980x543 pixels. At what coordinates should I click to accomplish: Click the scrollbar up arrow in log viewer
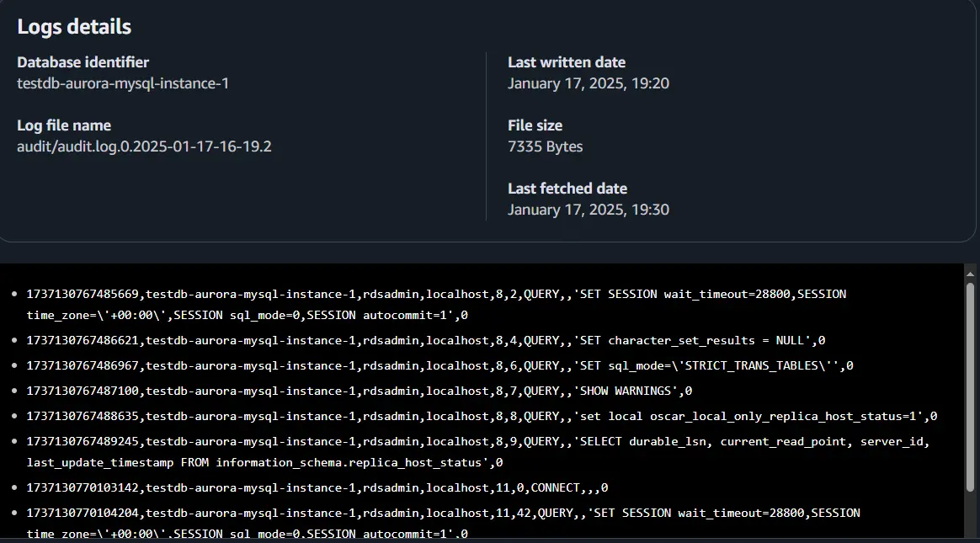(x=970, y=274)
